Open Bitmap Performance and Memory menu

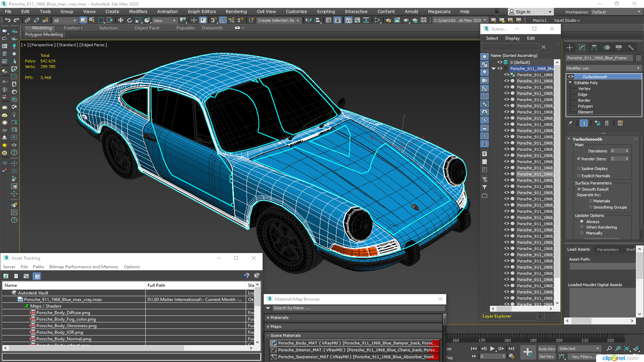click(x=84, y=267)
